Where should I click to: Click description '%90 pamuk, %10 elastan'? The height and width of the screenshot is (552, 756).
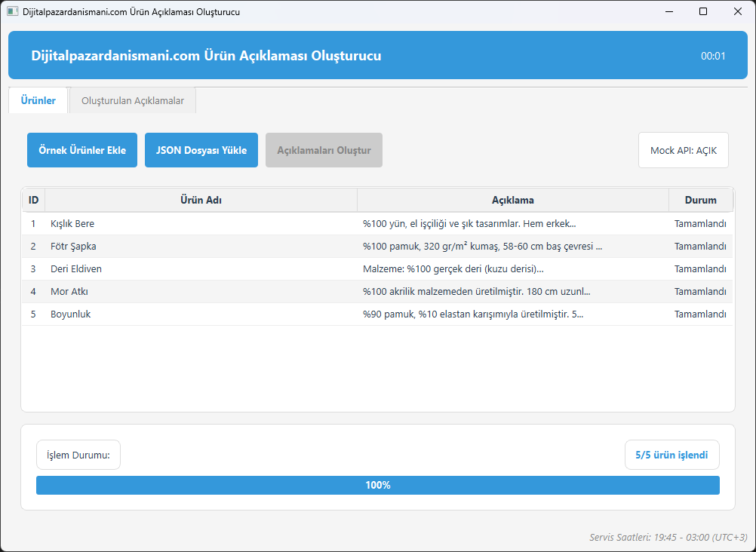point(473,314)
